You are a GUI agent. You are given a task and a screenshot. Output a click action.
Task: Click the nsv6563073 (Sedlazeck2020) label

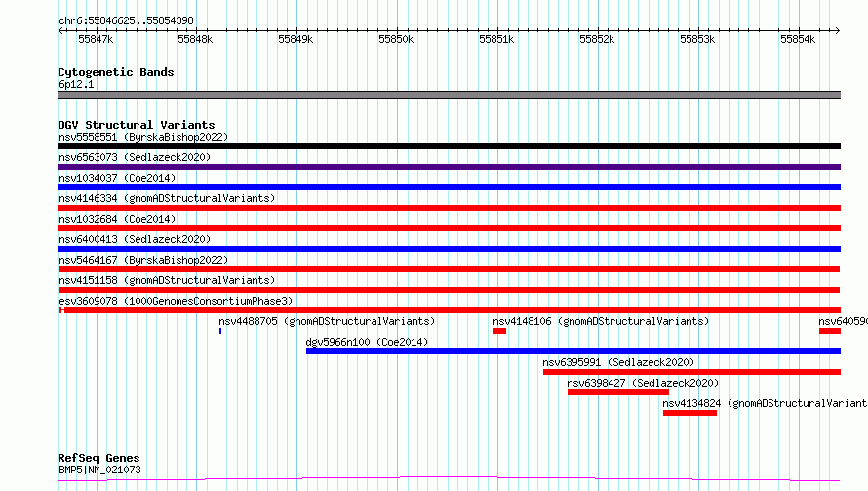(x=135, y=157)
